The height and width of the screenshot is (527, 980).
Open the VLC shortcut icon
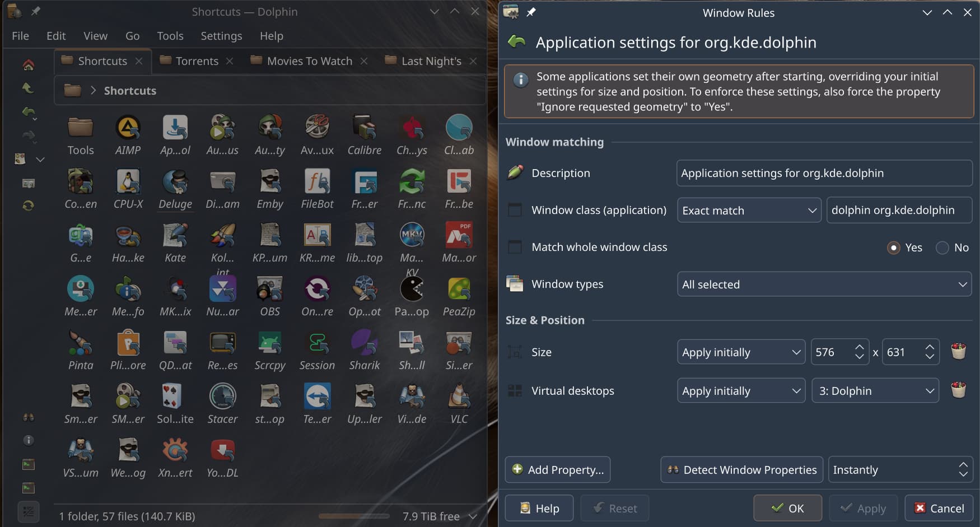click(459, 397)
